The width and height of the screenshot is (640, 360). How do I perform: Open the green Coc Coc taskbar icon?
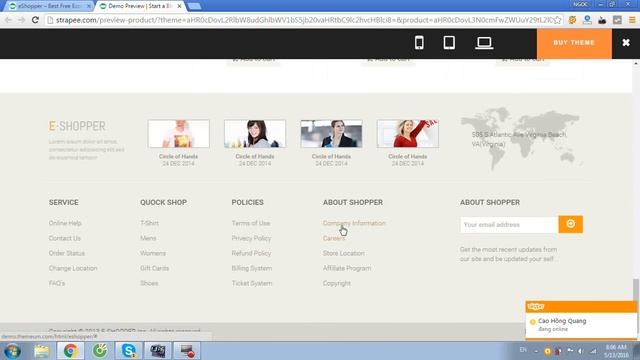[100, 351]
